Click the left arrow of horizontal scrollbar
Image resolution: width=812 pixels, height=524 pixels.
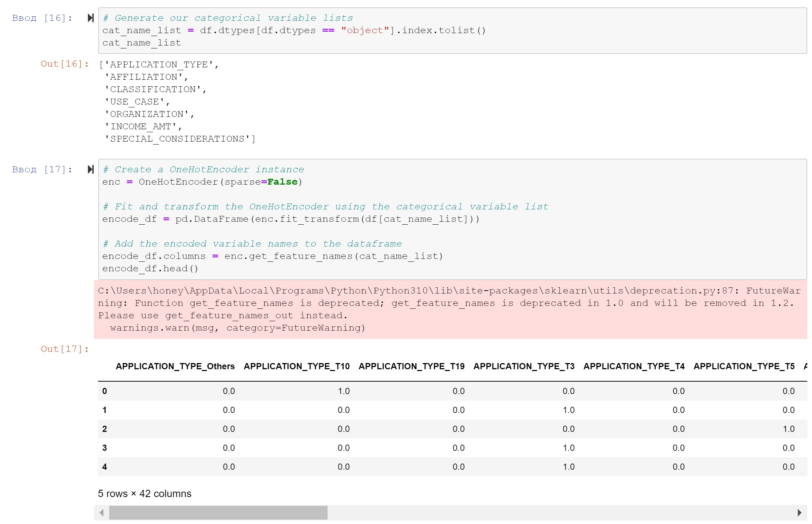(102, 513)
